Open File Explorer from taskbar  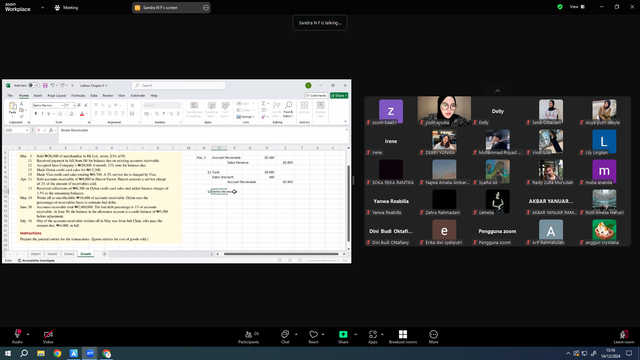[41, 353]
